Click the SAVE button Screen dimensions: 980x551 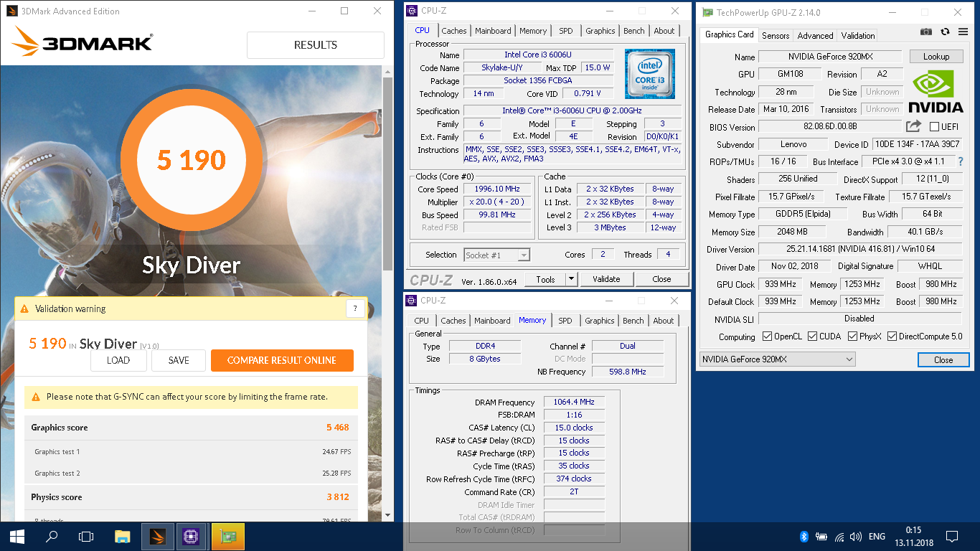point(179,360)
